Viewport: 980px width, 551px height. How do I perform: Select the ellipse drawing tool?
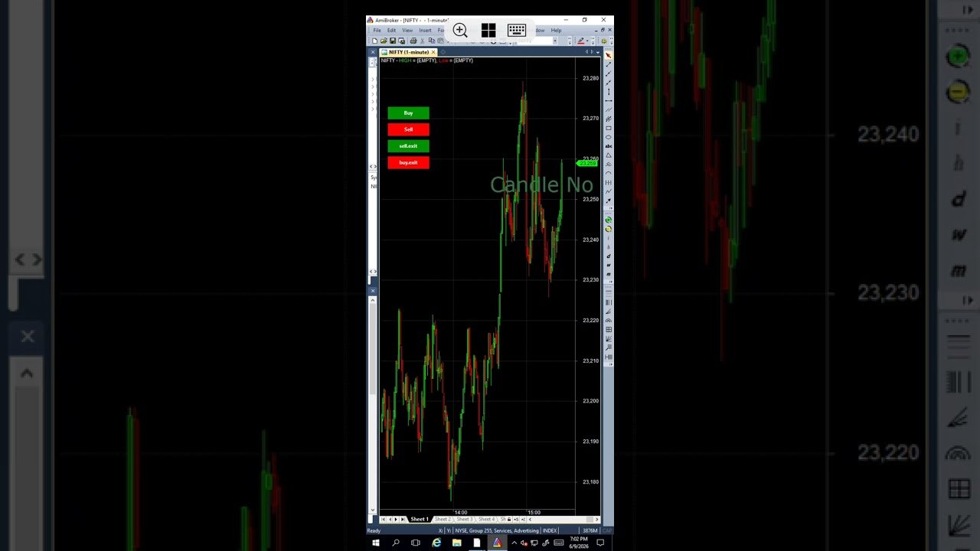pyautogui.click(x=609, y=137)
